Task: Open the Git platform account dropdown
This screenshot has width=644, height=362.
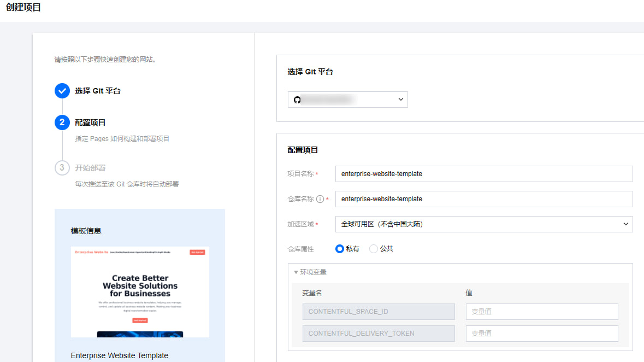Action: point(347,100)
